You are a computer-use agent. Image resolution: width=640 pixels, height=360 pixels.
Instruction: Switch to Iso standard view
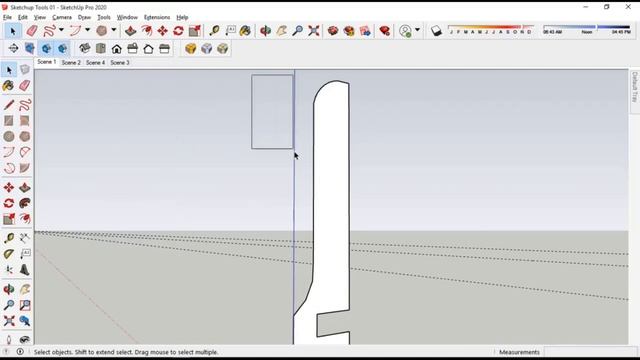[84, 49]
